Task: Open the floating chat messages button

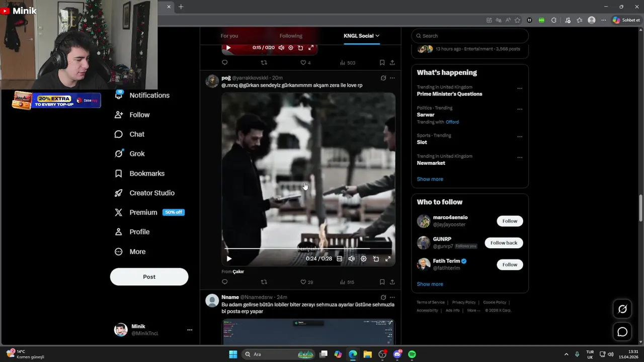Action: [x=622, y=332]
